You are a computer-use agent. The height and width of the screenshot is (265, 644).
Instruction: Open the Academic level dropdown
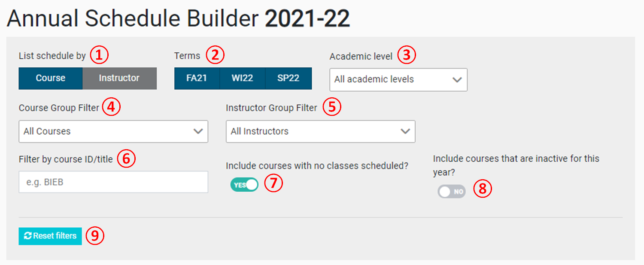(x=398, y=80)
